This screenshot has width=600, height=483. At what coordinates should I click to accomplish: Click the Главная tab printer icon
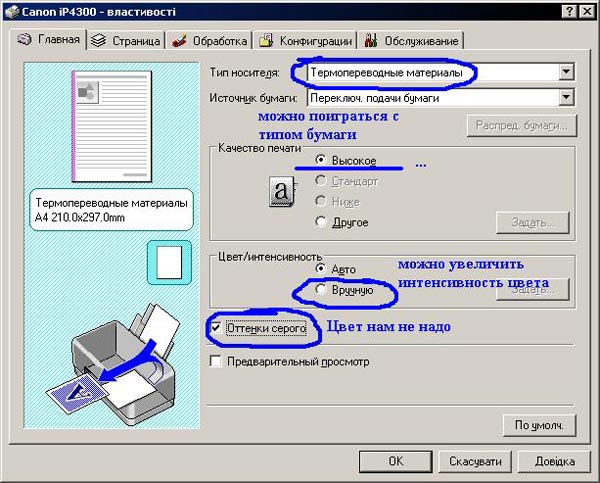24,39
